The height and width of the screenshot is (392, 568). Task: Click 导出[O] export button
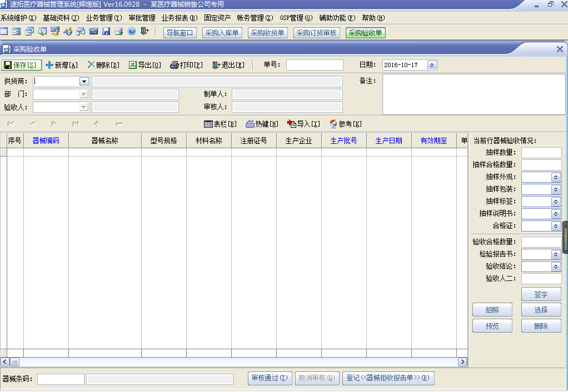point(145,65)
